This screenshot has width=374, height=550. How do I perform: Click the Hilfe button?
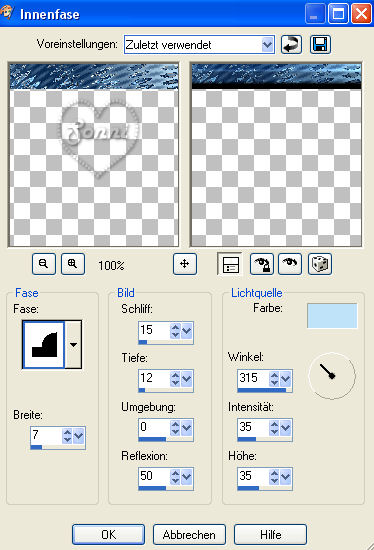(x=271, y=535)
